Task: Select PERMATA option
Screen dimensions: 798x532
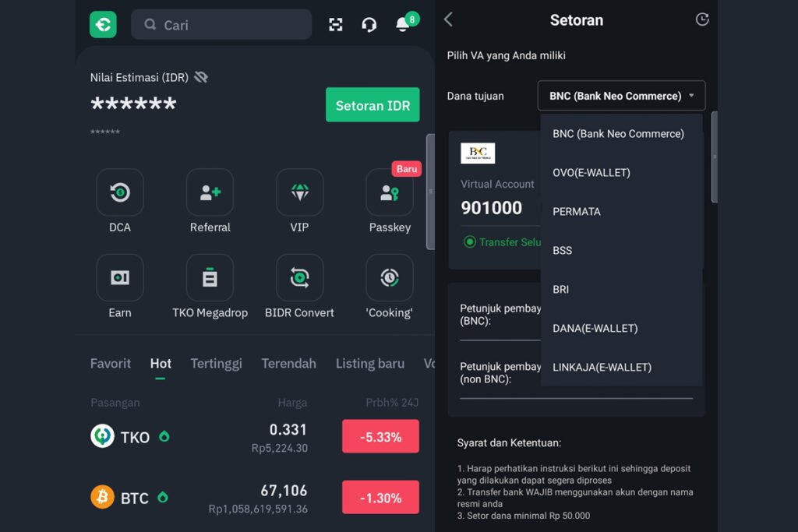Action: point(621,212)
